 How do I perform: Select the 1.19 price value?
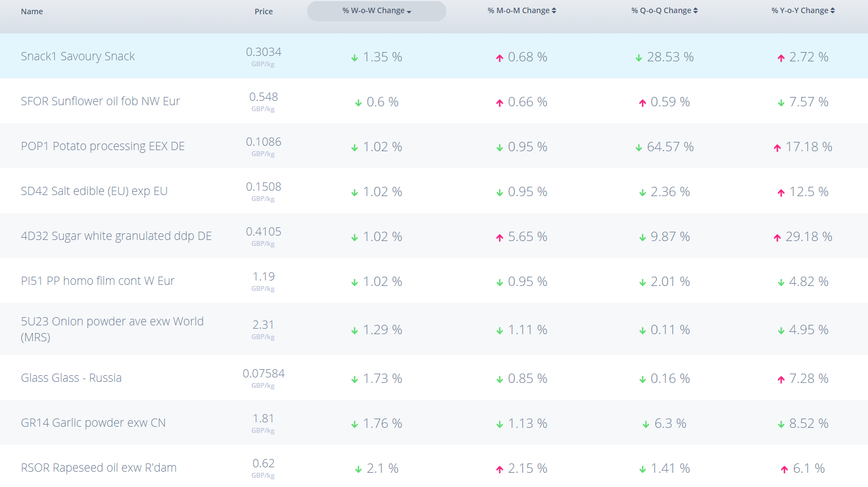[263, 277]
